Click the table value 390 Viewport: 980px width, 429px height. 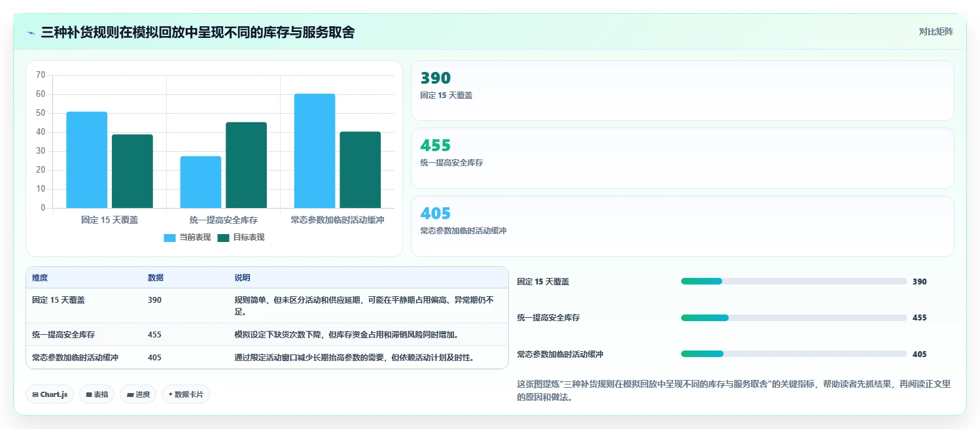(x=154, y=300)
